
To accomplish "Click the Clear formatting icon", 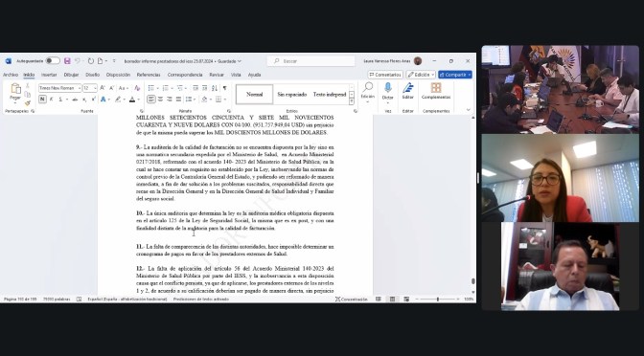I will coord(137,88).
